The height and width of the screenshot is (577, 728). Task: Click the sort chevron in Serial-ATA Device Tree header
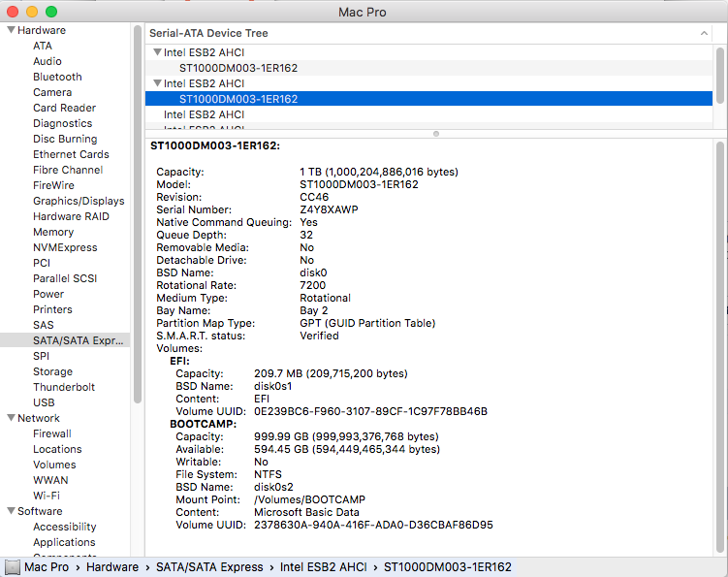coord(704,33)
